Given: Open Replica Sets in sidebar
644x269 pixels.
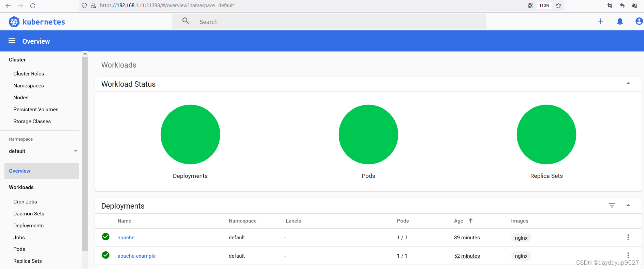Looking at the screenshot, I should click(28, 261).
